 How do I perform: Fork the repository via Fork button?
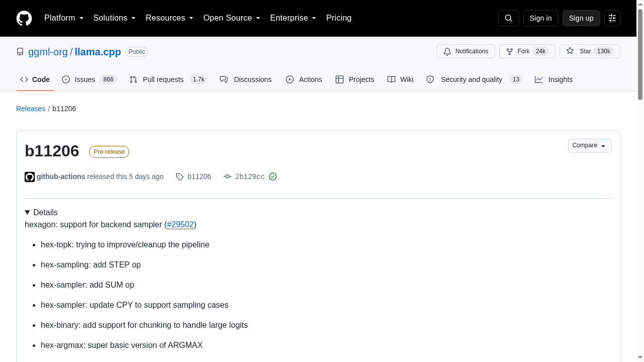pyautogui.click(x=527, y=51)
